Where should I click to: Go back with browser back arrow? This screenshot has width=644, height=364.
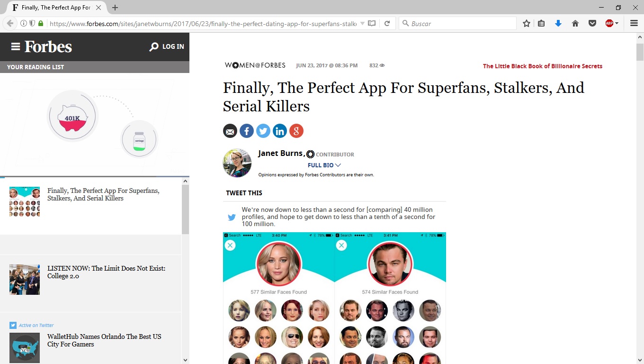(10, 23)
